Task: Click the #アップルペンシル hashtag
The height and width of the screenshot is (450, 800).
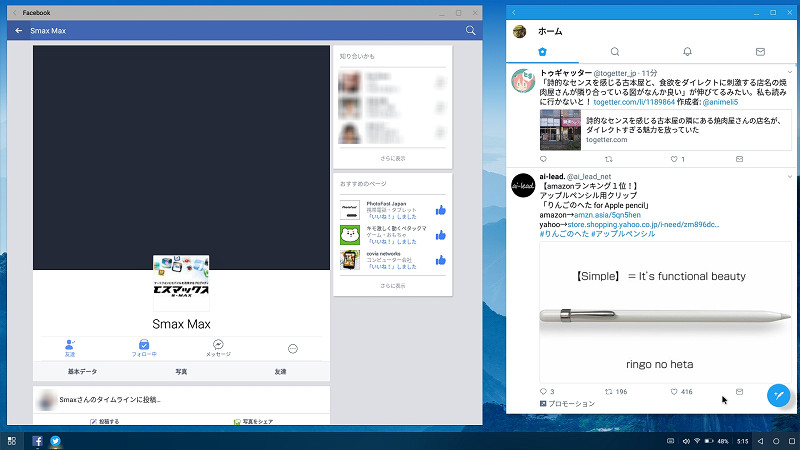Action: [623, 234]
